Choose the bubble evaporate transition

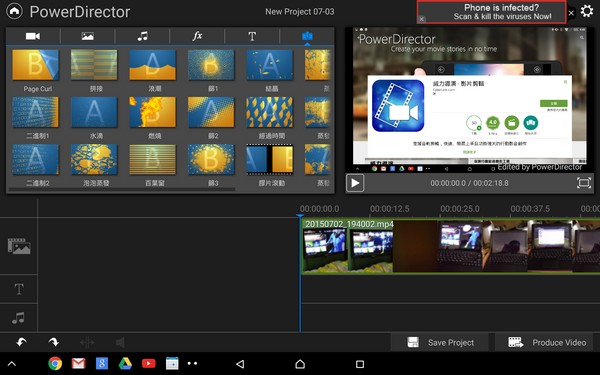94,160
